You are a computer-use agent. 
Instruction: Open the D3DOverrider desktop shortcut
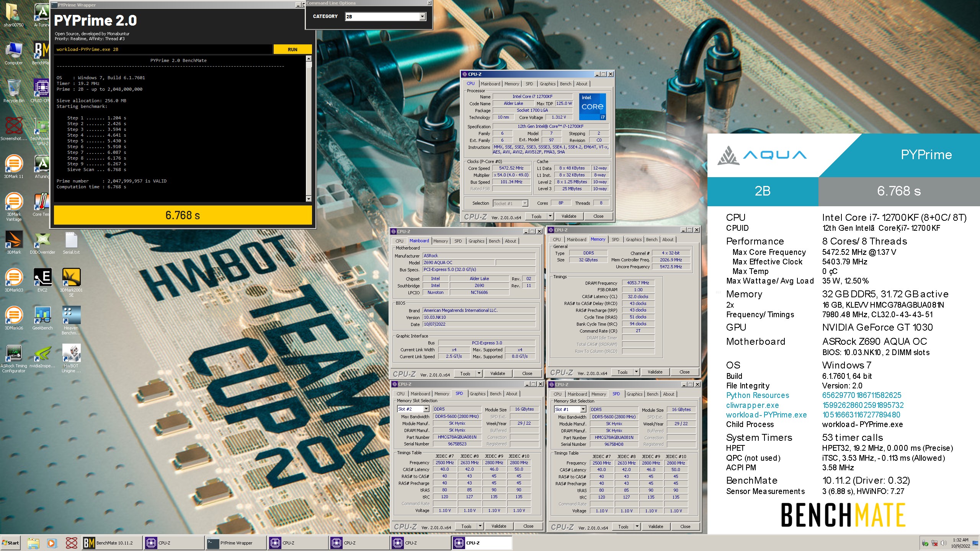42,243
